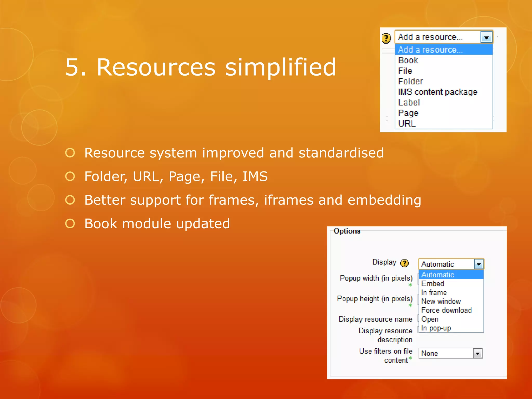The height and width of the screenshot is (399, 532).
Task: Select Page in the resource list
Action: pyautogui.click(x=444, y=113)
